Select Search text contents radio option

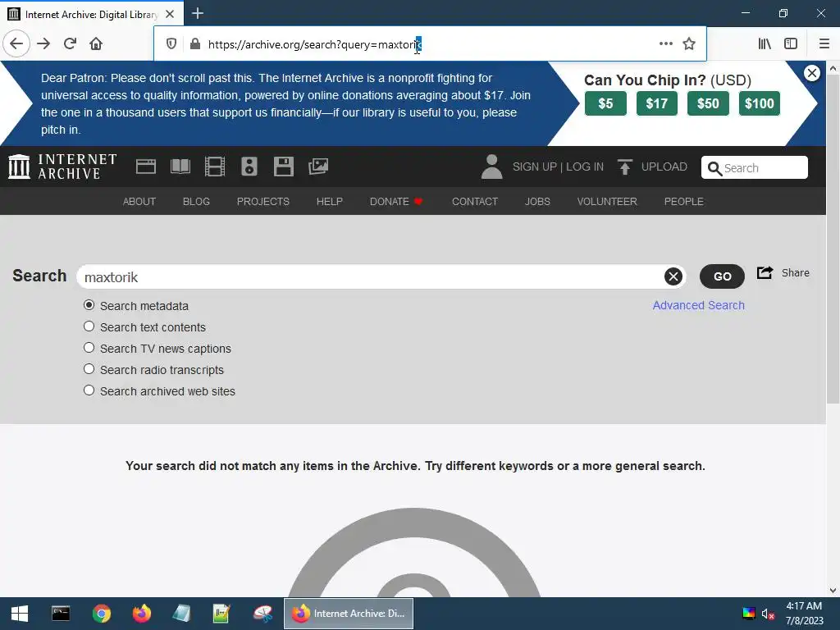point(89,326)
